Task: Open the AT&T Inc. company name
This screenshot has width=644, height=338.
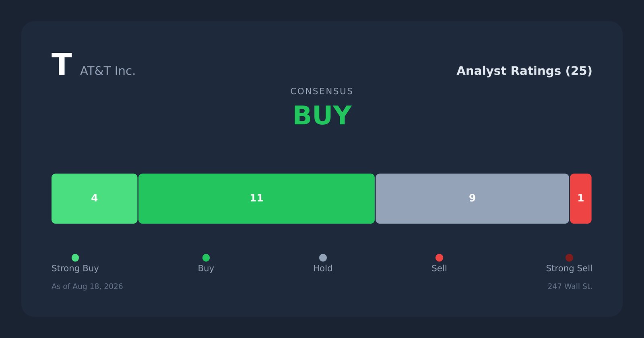Action: click(108, 71)
